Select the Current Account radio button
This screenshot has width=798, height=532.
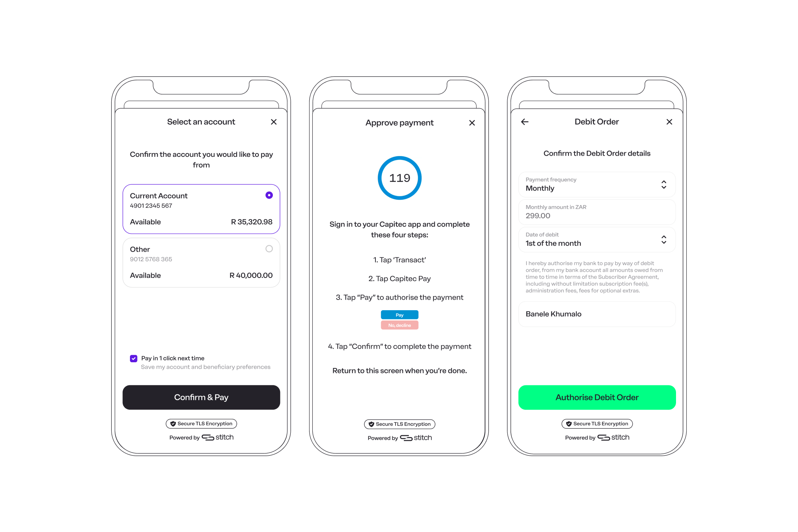coord(269,194)
